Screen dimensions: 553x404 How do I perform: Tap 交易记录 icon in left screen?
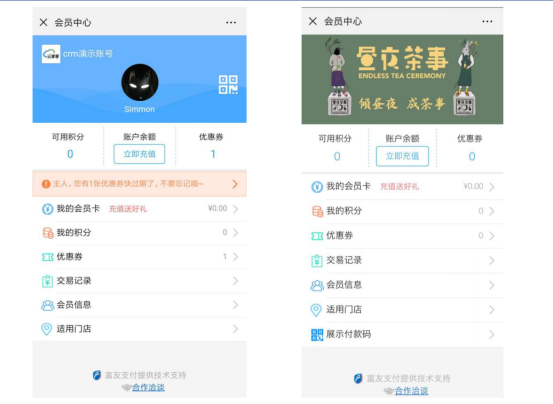click(x=47, y=281)
